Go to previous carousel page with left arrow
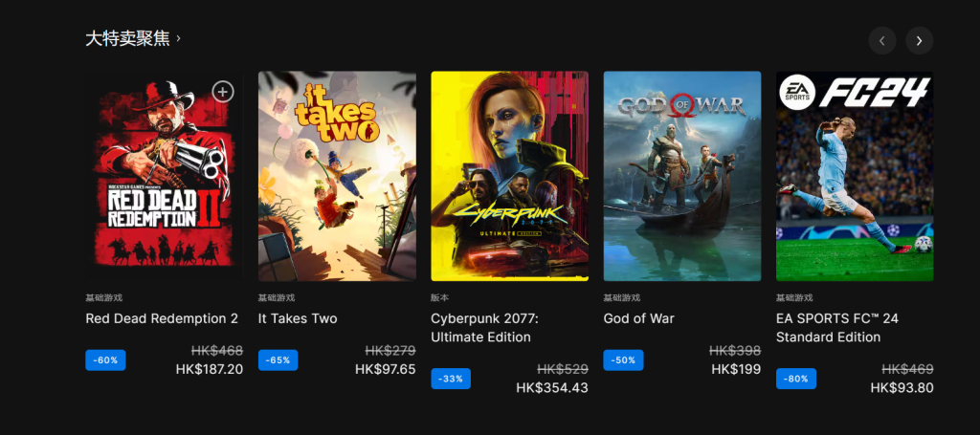The image size is (980, 435). point(881,40)
